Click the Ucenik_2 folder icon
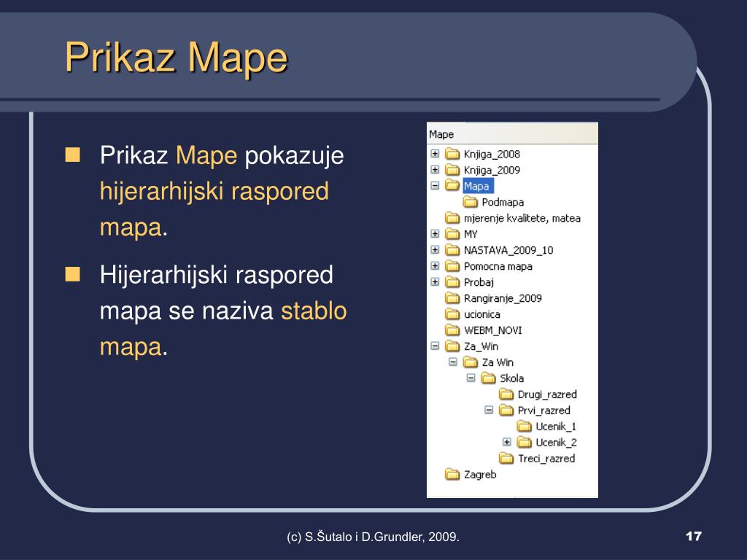747x560 pixels. point(524,442)
